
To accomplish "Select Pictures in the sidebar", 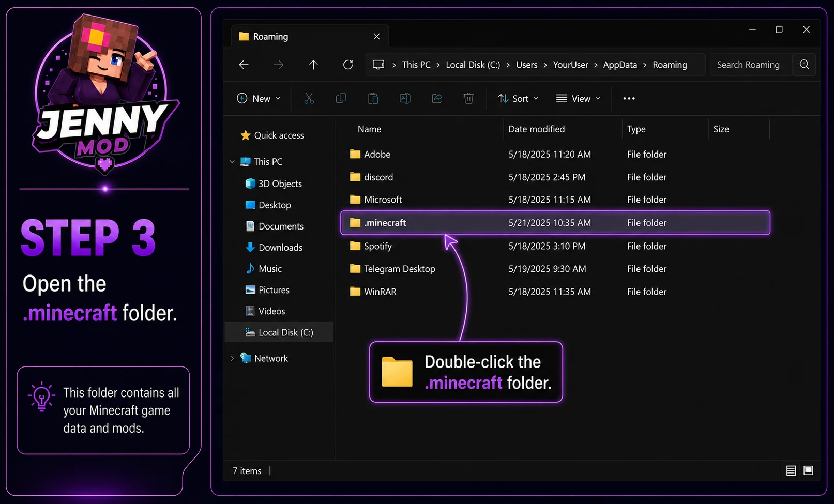I will click(x=267, y=290).
